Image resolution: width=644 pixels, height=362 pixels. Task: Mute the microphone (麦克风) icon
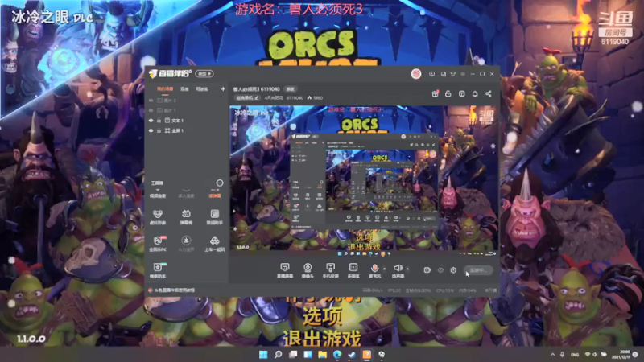click(374, 268)
